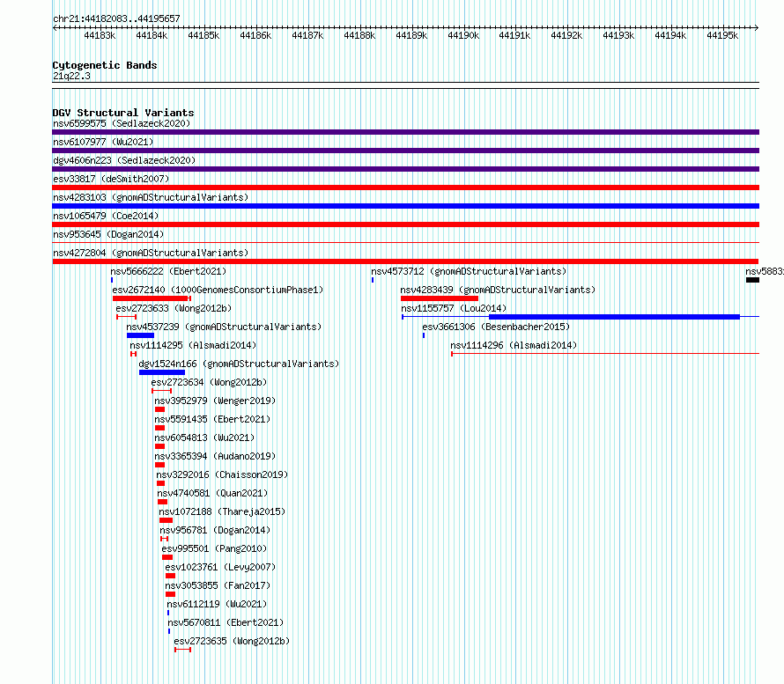
Task: Click the 44186k ruler tick
Action: pos(255,35)
